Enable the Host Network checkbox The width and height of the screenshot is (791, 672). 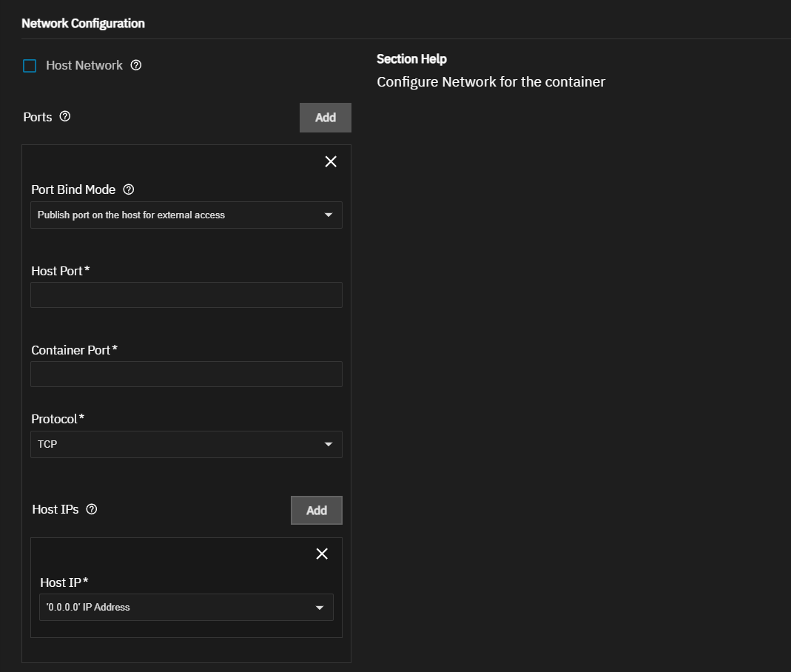30,66
